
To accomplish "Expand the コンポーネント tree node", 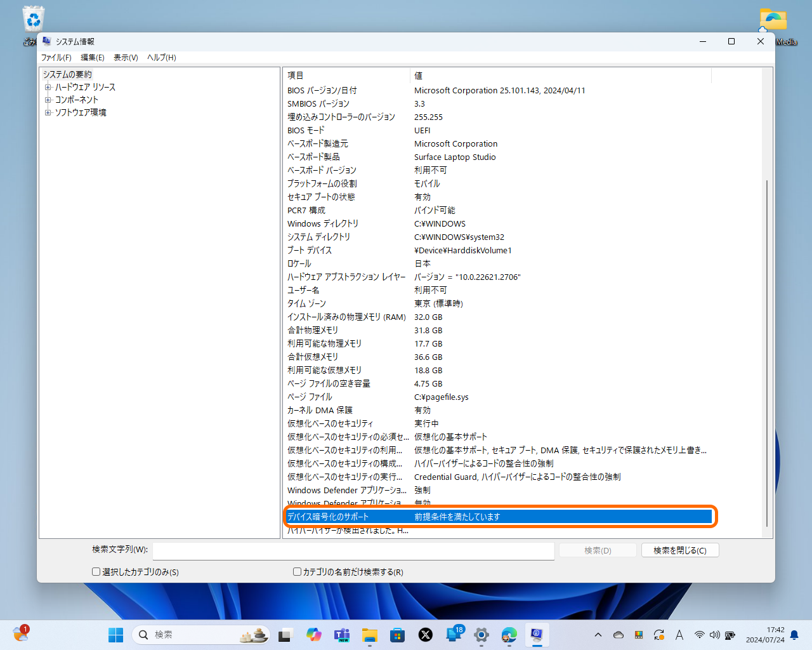I will pos(48,100).
